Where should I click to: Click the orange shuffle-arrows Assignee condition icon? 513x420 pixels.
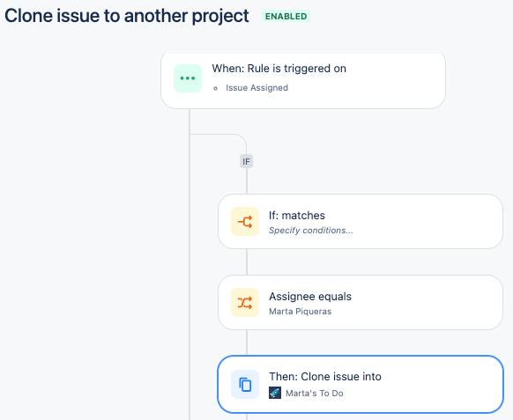245,303
